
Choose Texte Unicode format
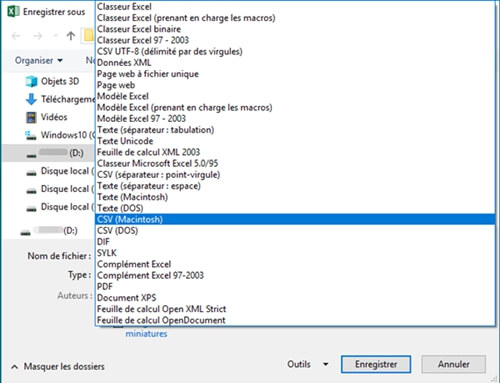pyautogui.click(x=295, y=141)
